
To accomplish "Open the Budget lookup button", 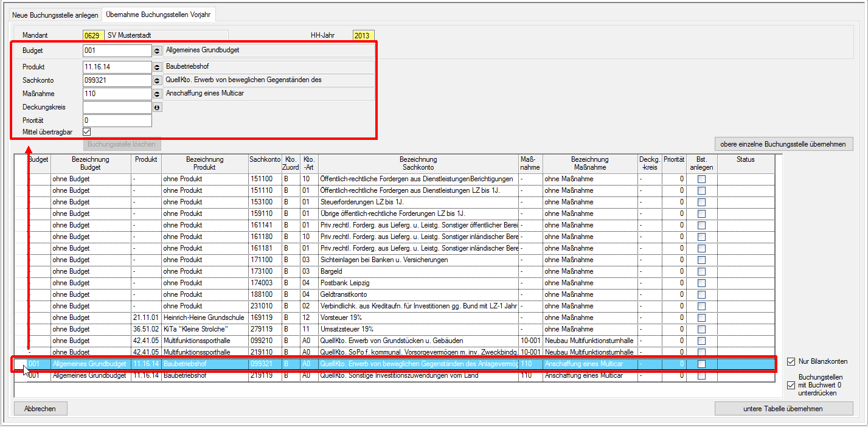I will click(157, 51).
